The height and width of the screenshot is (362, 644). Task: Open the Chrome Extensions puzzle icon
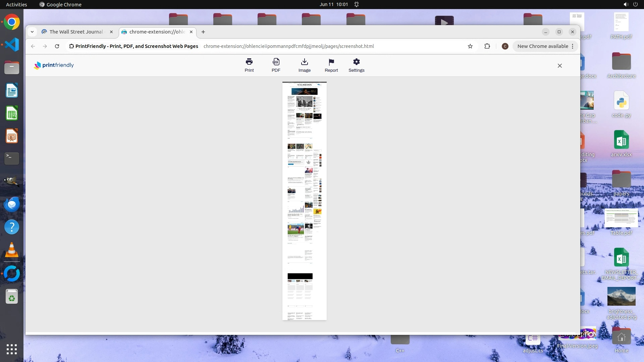point(487,46)
